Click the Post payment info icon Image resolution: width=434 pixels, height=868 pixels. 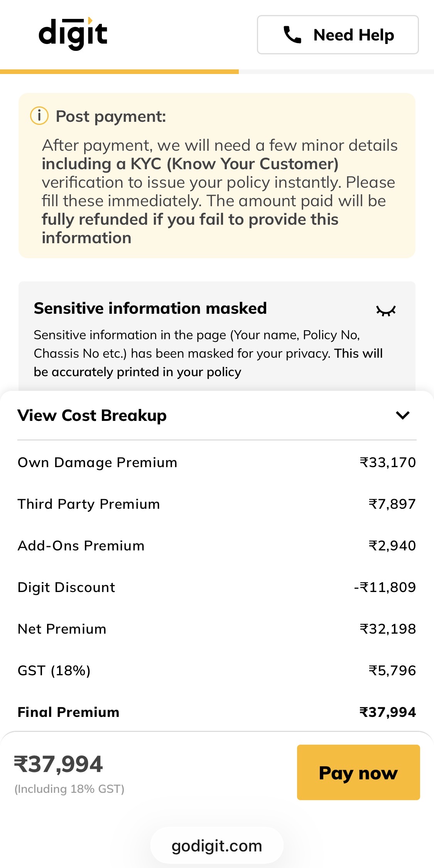(39, 116)
